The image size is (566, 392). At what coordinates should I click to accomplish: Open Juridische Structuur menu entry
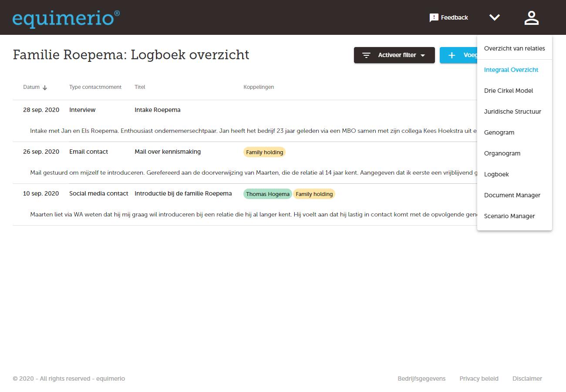[512, 112]
